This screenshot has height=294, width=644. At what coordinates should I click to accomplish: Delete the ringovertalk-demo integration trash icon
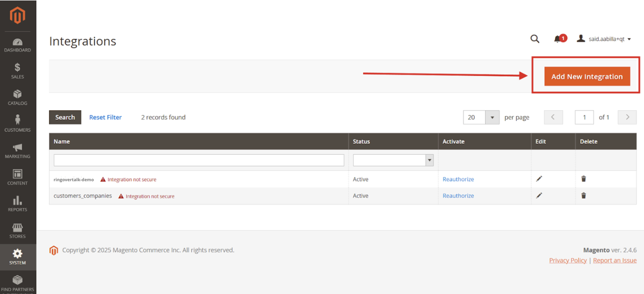click(x=583, y=179)
